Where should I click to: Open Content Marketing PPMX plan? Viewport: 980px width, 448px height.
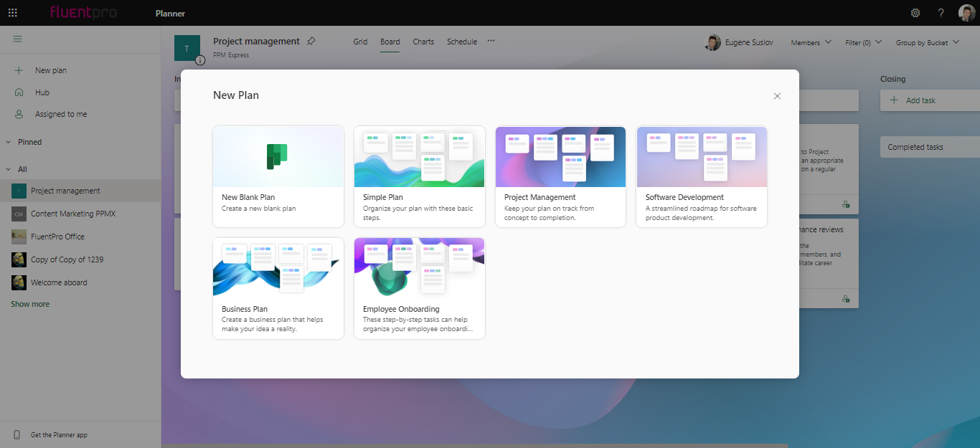pos(80,214)
